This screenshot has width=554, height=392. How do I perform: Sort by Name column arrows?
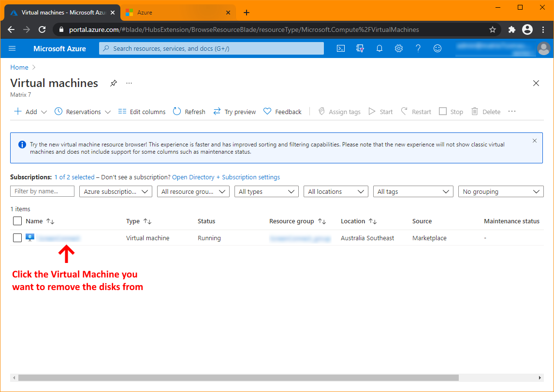[x=50, y=221]
